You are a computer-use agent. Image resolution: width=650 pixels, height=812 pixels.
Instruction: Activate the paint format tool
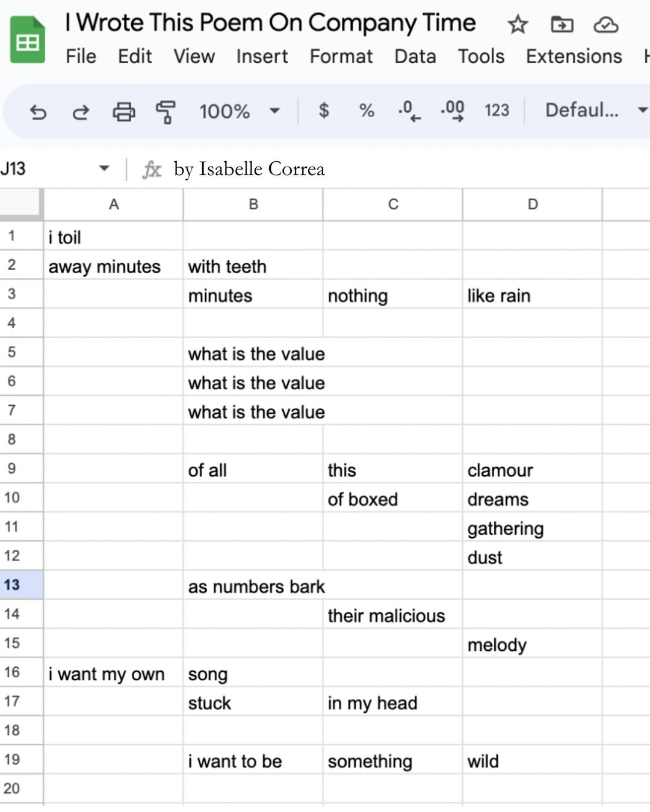click(166, 111)
